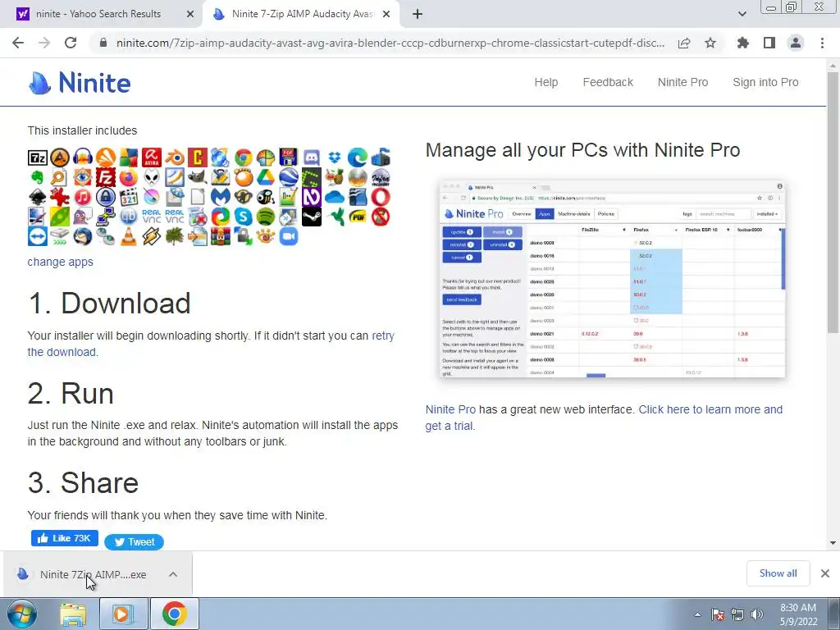Image resolution: width=840 pixels, height=630 pixels.
Task: Bookmark this page with the star
Action: [x=710, y=43]
